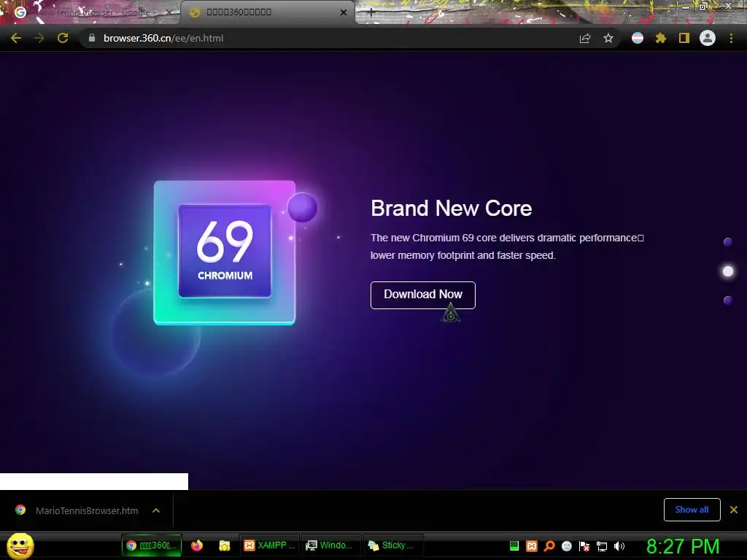
Task: Click the 8:27 PM clock
Action: [683, 546]
